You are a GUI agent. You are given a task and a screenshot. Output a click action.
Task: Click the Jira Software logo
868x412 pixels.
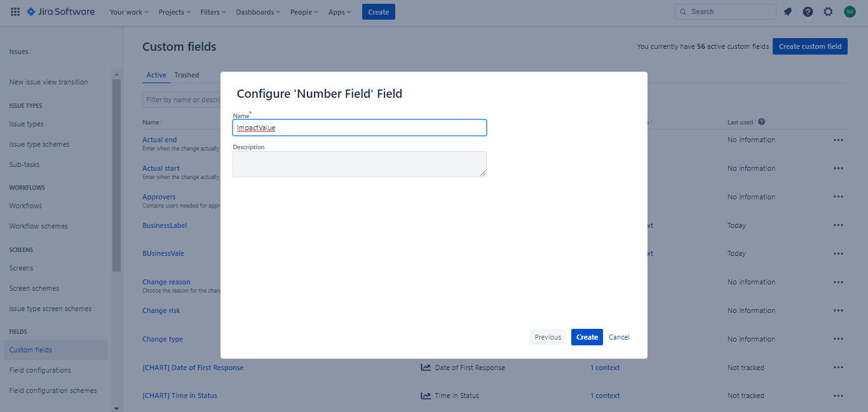pyautogui.click(x=60, y=11)
